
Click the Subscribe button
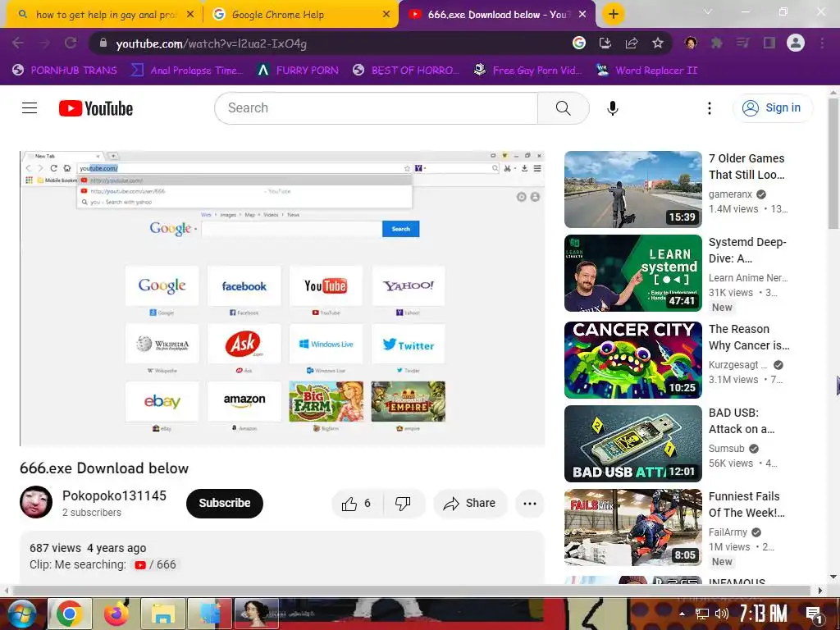[225, 504]
